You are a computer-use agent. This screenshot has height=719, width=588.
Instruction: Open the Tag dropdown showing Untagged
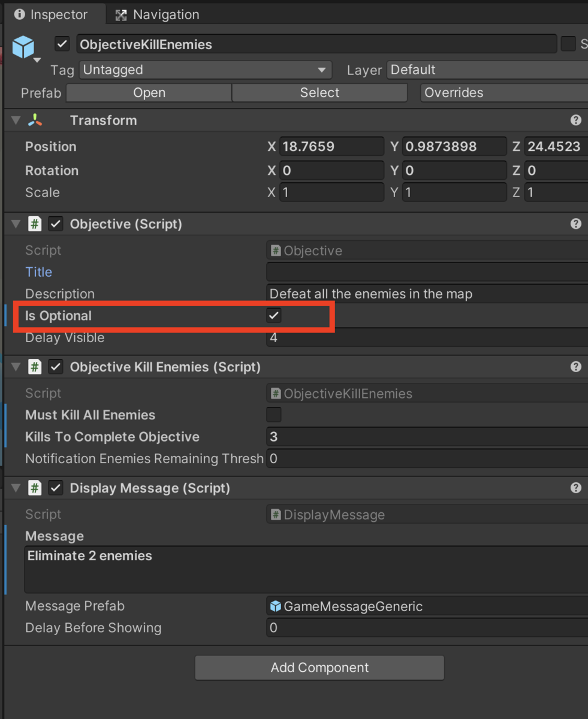click(206, 70)
